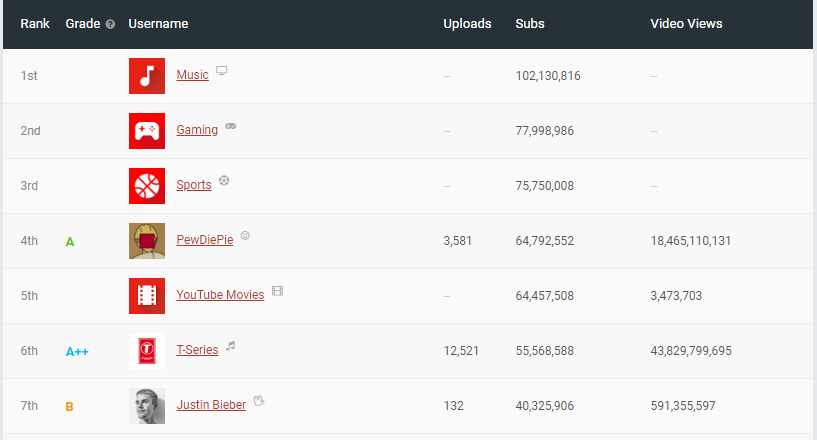Click the Sports basketball avatar thumbnail
Image resolution: width=817 pixels, height=440 pixels.
[147, 186]
